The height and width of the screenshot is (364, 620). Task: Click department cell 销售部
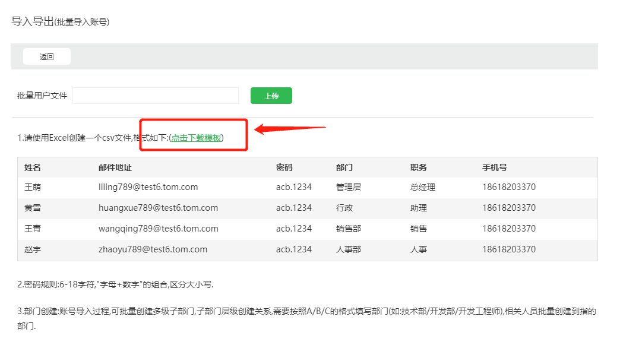point(349,229)
